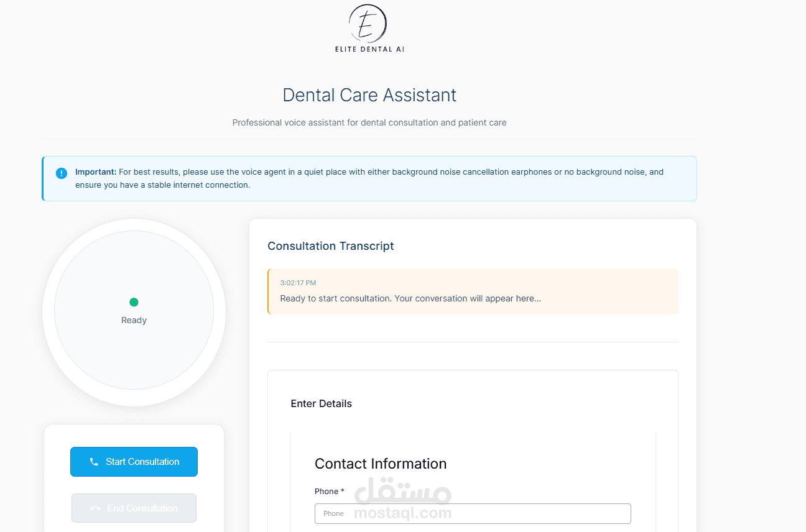
Task: Click the Contact Information section title
Action: [381, 464]
